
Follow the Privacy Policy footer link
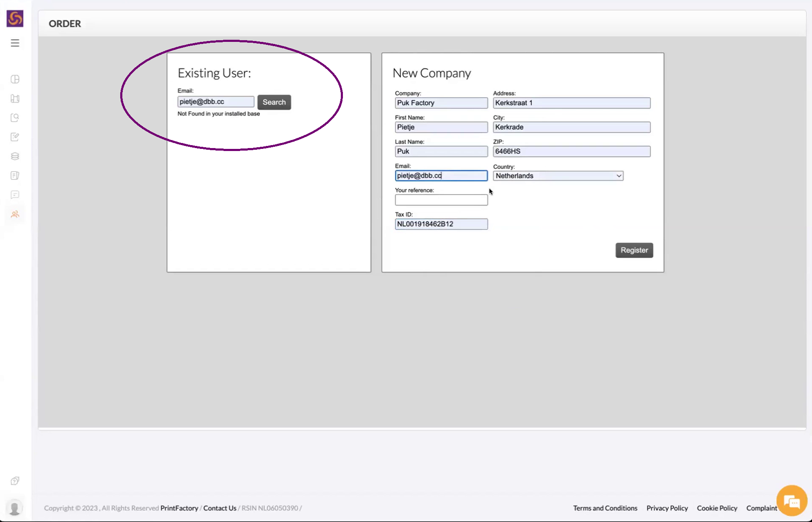667,508
